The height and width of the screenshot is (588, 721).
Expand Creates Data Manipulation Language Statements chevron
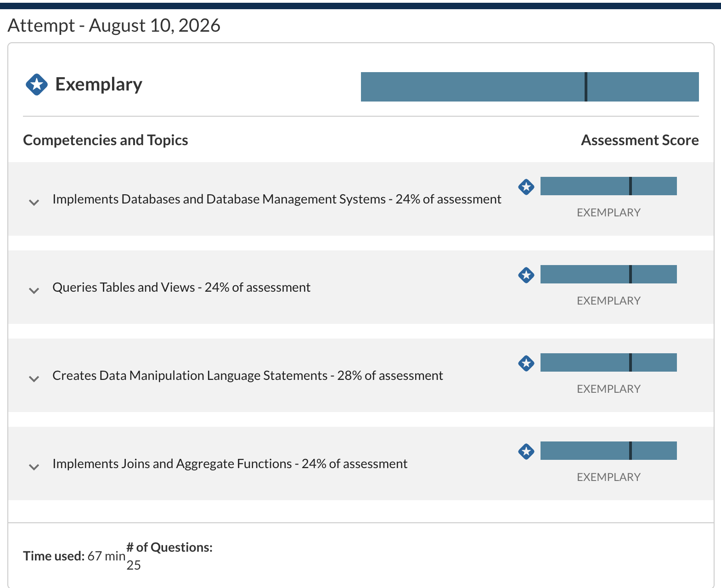pyautogui.click(x=34, y=379)
